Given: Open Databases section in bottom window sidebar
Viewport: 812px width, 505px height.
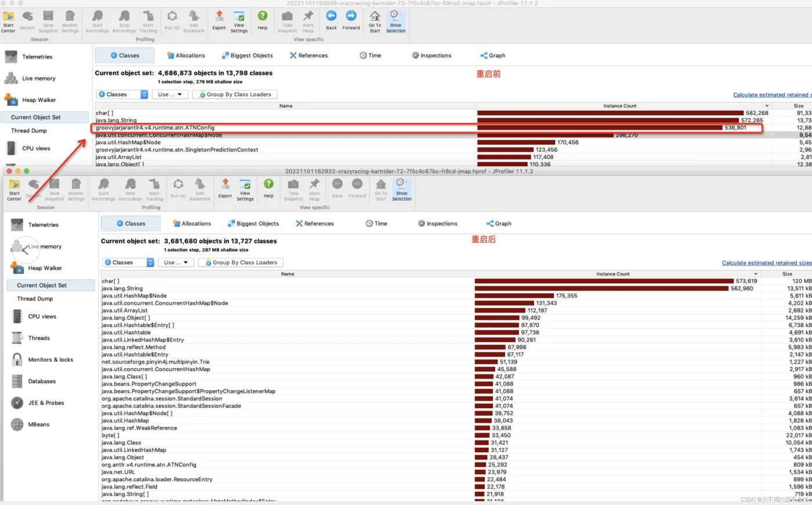Looking at the screenshot, I should click(x=42, y=382).
